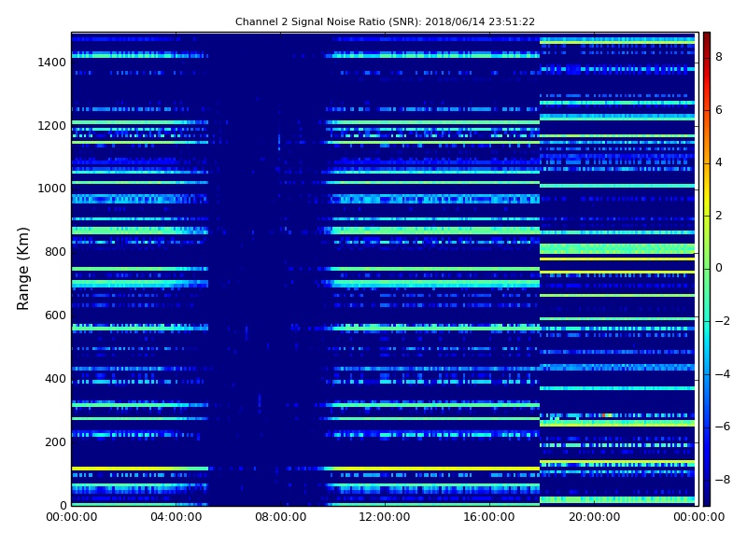Click the colorbar label −4
This screenshot has width=747, height=560.
723,374
